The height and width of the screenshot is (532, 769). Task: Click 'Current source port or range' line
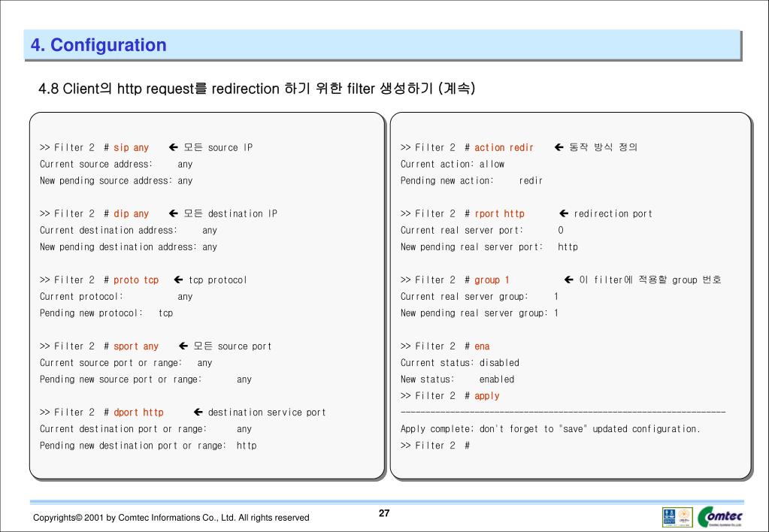tap(126, 363)
